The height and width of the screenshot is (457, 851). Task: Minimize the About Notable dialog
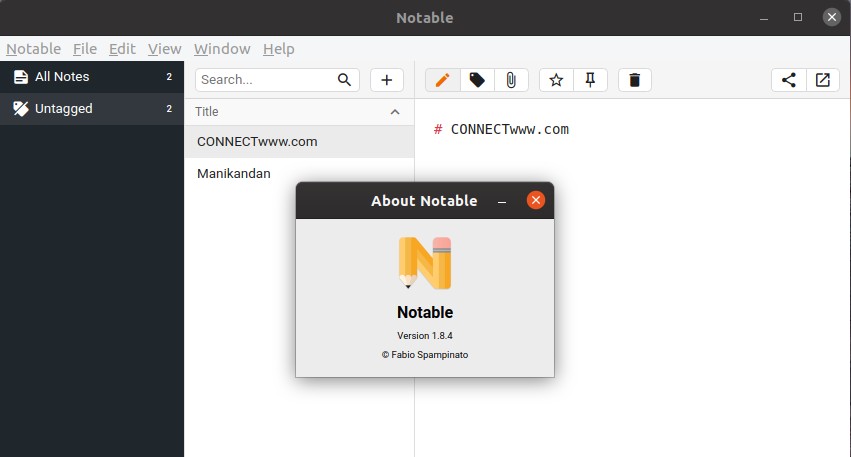(502, 201)
